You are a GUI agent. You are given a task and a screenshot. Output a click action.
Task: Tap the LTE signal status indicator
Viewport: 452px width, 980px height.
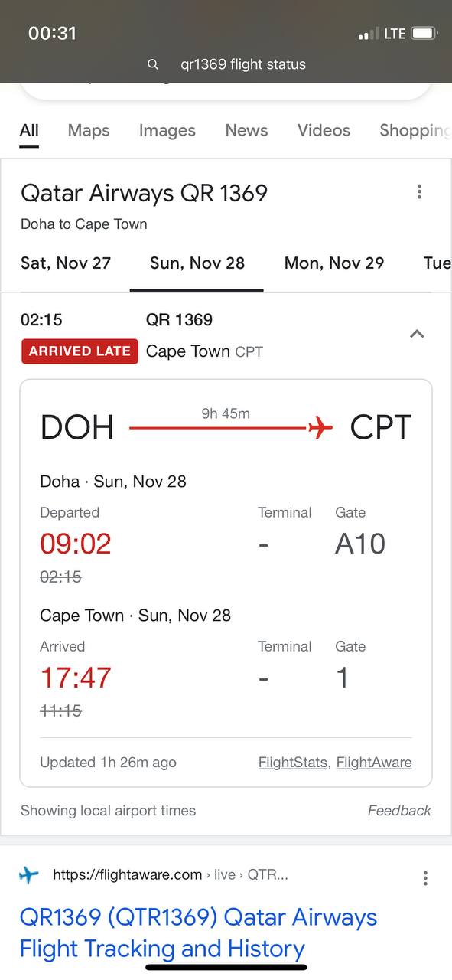(394, 33)
